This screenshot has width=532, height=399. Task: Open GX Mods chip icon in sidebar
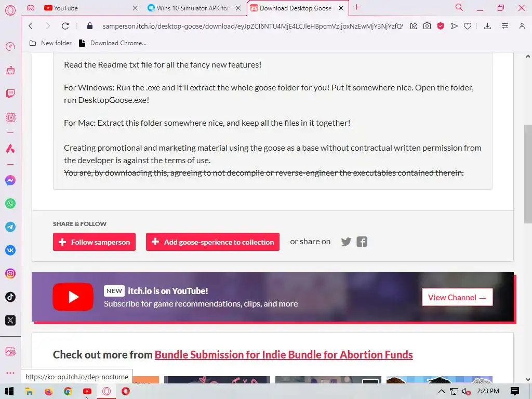(x=10, y=117)
